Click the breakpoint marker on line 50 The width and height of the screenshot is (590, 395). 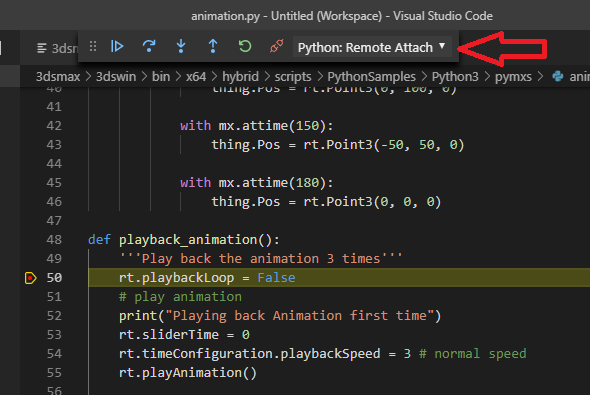pos(30,278)
